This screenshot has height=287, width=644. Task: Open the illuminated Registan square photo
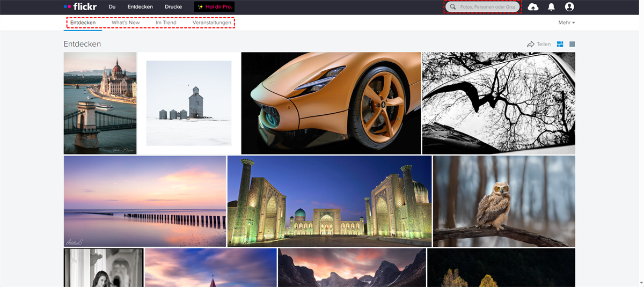[x=330, y=201]
